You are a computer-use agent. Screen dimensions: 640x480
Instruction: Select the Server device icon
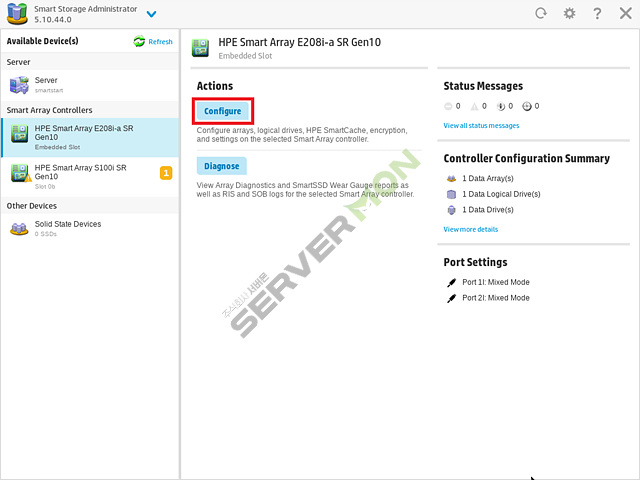(x=19, y=85)
